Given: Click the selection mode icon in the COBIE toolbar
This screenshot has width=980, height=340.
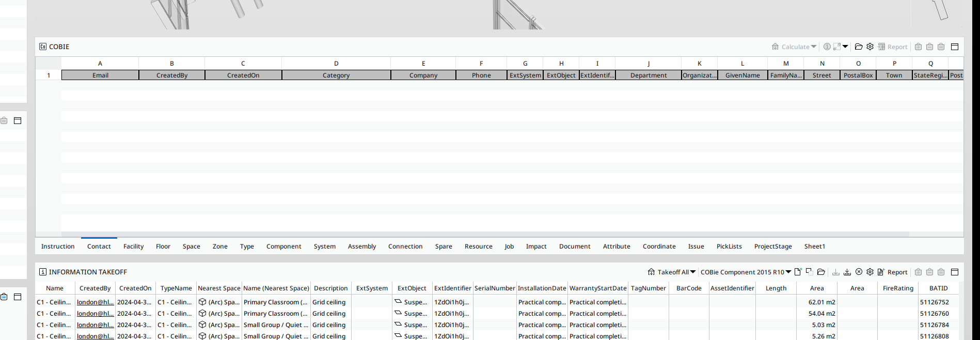Looking at the screenshot, I should coord(837,47).
